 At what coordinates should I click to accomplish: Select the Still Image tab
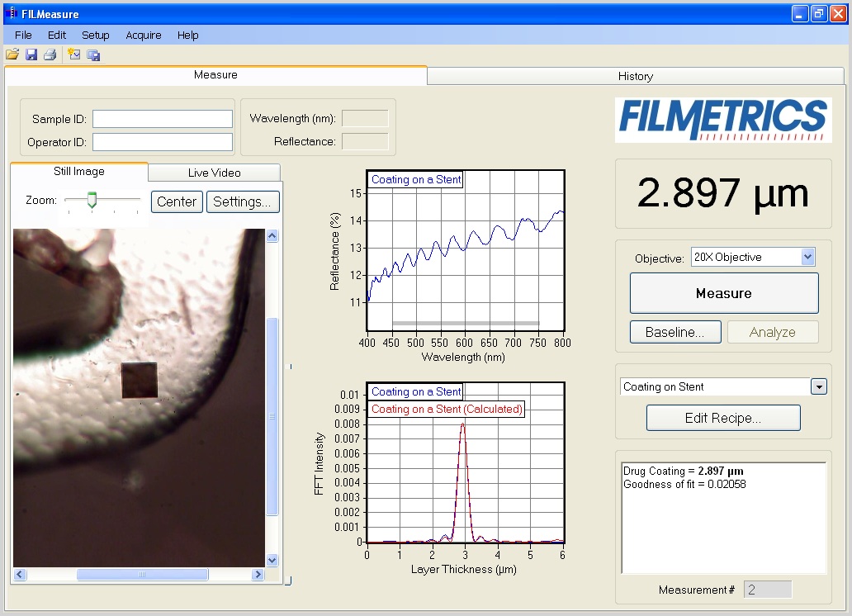79,171
